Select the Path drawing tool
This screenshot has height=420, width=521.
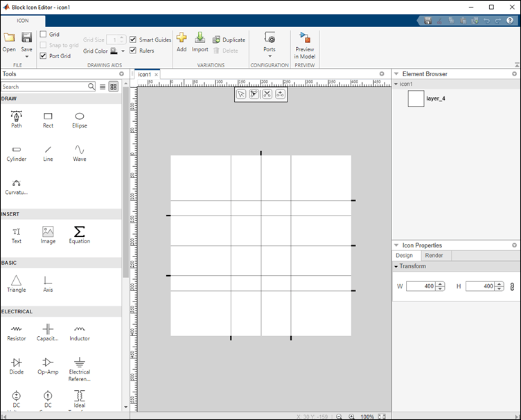(x=17, y=119)
